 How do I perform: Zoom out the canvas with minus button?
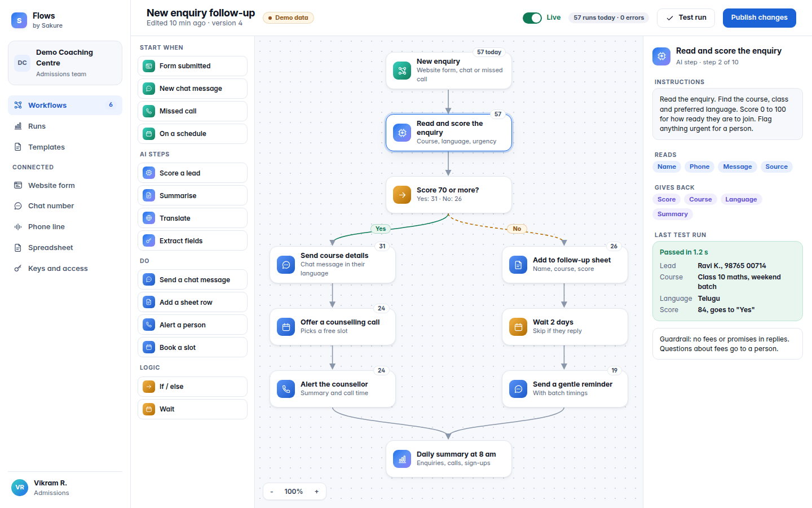(272, 492)
